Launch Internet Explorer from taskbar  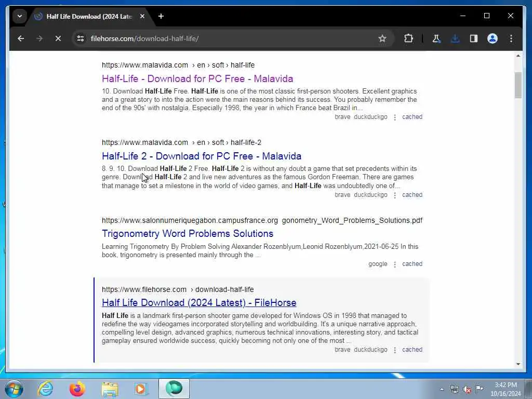pos(45,389)
